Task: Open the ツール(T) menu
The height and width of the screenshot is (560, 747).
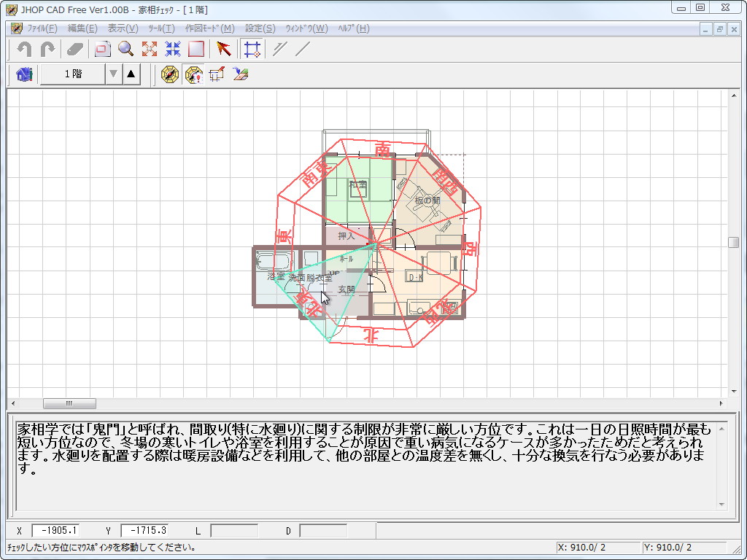Action: pos(161,28)
